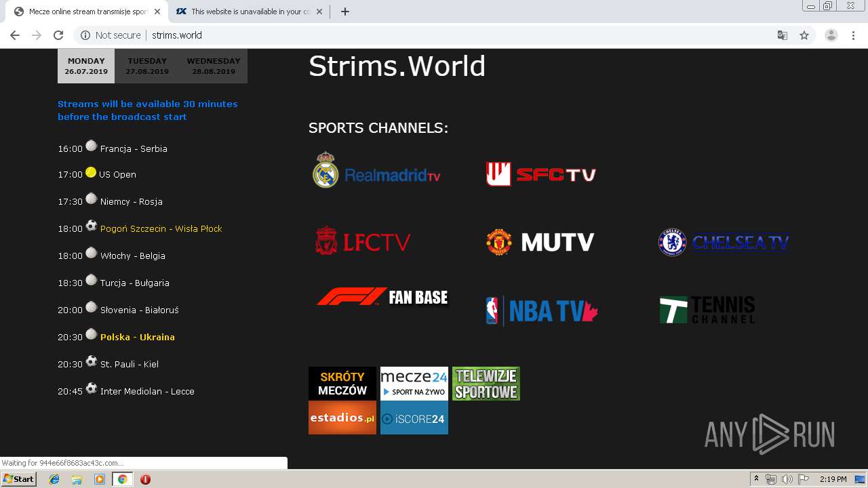Reload the current page
Screen dimensions: 868x488
pyautogui.click(x=58, y=35)
